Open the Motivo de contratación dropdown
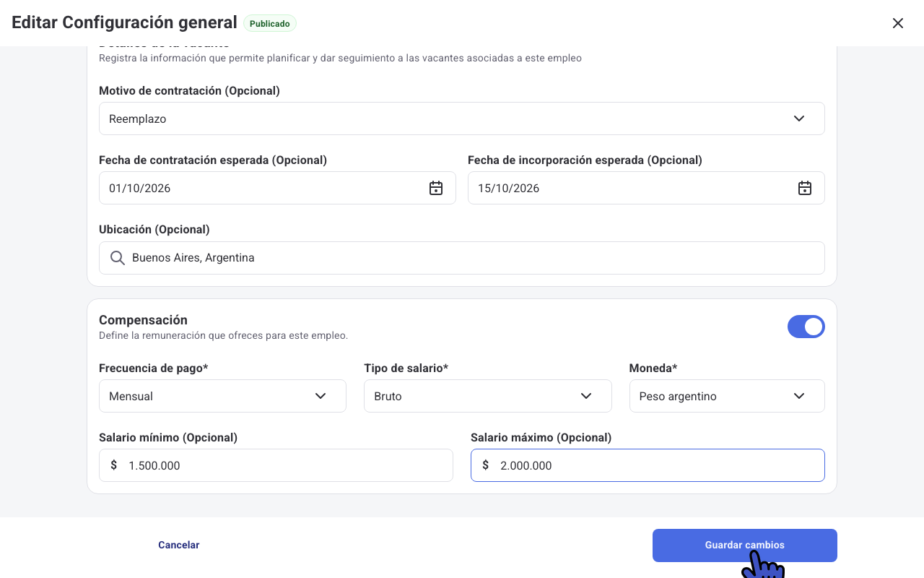The image size is (924, 578). (x=462, y=118)
